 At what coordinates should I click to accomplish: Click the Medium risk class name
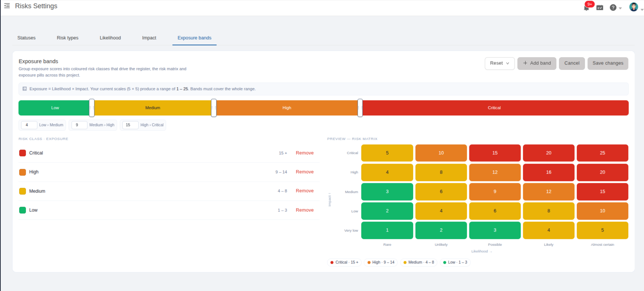pos(37,191)
